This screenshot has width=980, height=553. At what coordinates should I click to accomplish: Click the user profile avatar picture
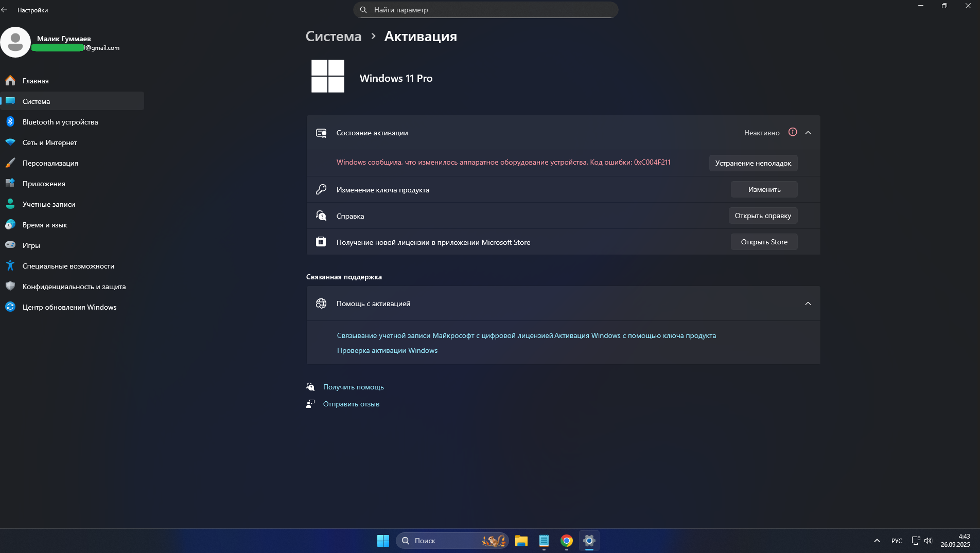15,42
